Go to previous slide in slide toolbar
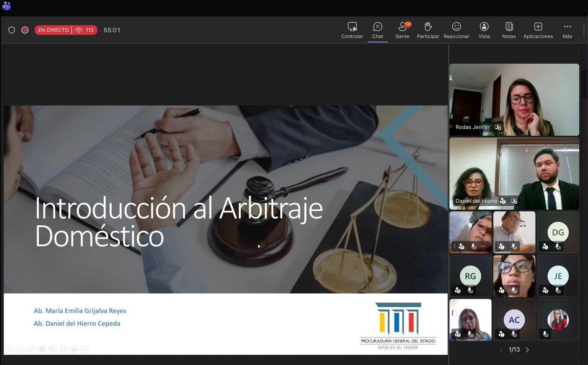 pos(9,349)
